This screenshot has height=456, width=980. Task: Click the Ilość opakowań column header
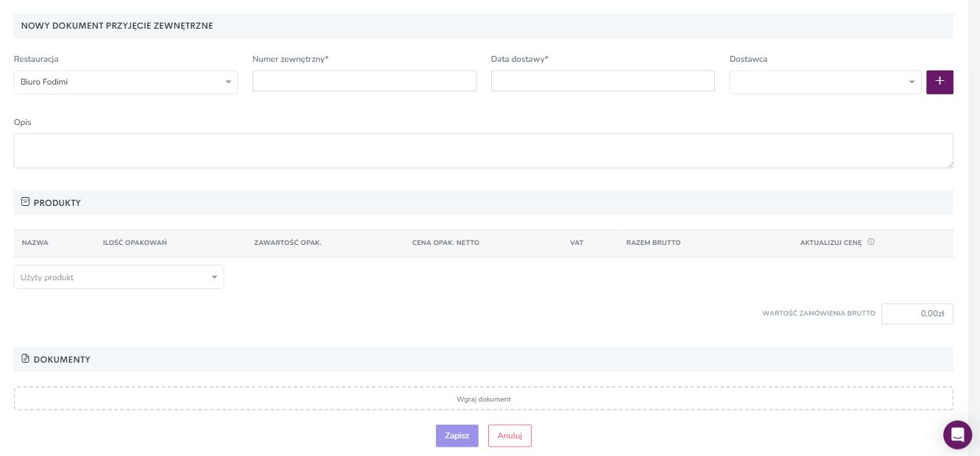pos(135,243)
